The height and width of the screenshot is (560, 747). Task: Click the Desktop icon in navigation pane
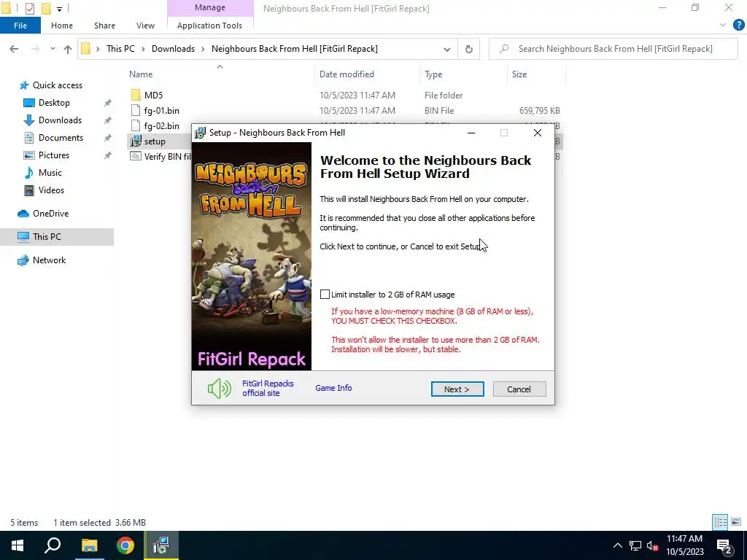pos(29,103)
